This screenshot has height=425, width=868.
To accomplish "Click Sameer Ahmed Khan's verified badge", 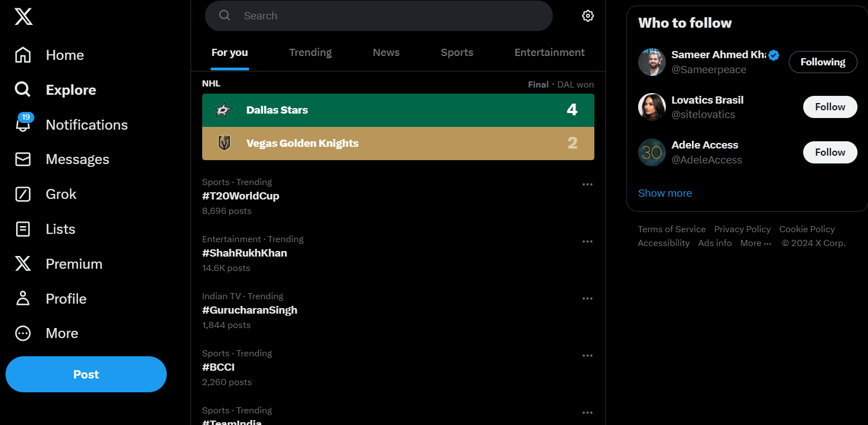I will click(x=774, y=55).
